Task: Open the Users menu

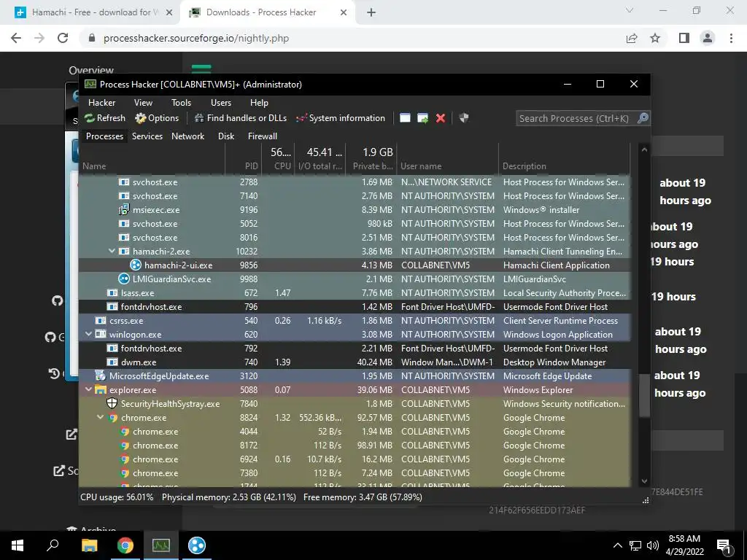Action: pos(220,102)
